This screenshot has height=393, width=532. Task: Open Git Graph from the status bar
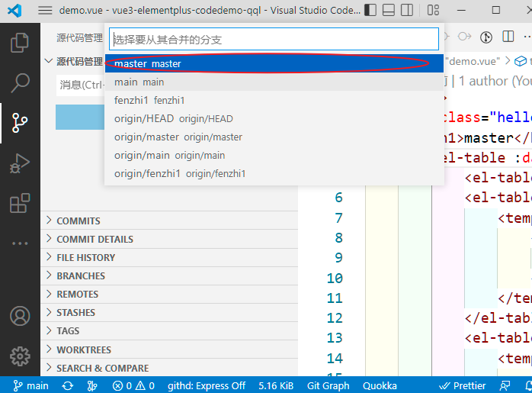tap(328, 386)
